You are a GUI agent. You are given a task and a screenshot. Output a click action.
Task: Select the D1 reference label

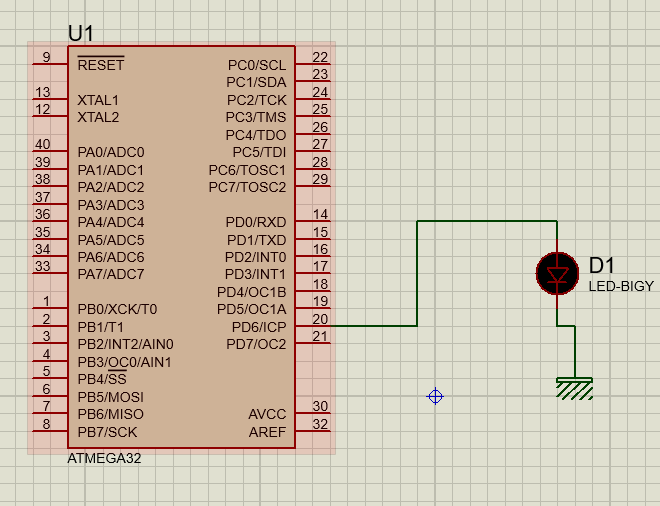click(602, 266)
